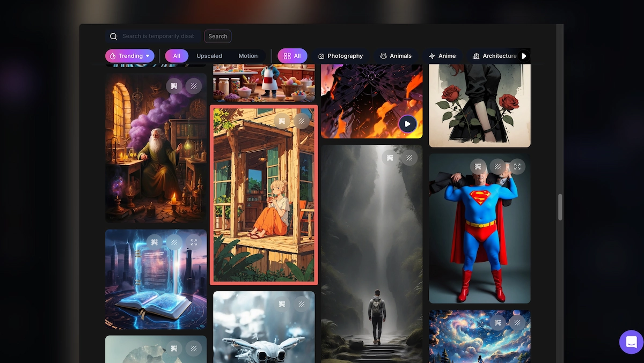Image resolution: width=644 pixels, height=363 pixels.
Task: Filter by the Animals category
Action: 396,56
